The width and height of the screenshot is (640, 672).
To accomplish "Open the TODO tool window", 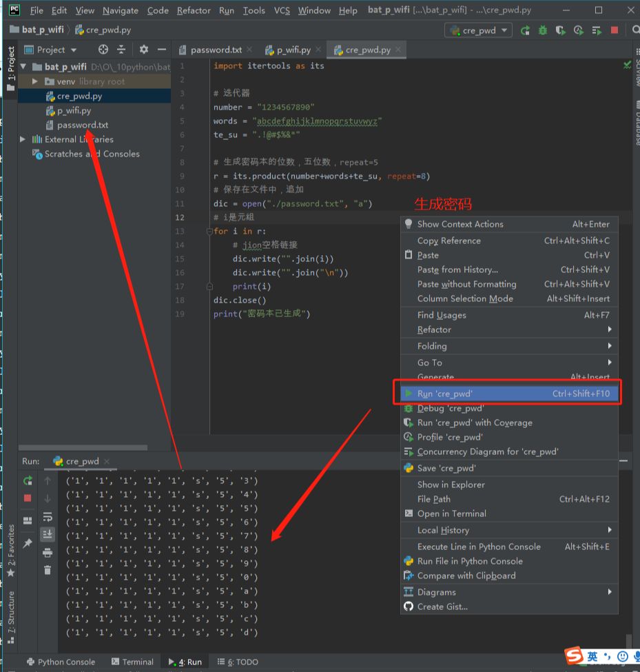I will click(237, 662).
